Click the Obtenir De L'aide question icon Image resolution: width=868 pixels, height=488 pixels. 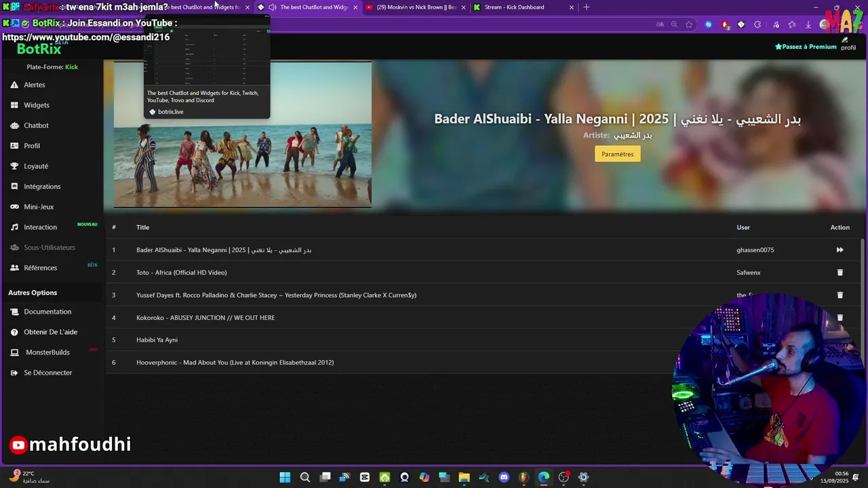tap(14, 332)
